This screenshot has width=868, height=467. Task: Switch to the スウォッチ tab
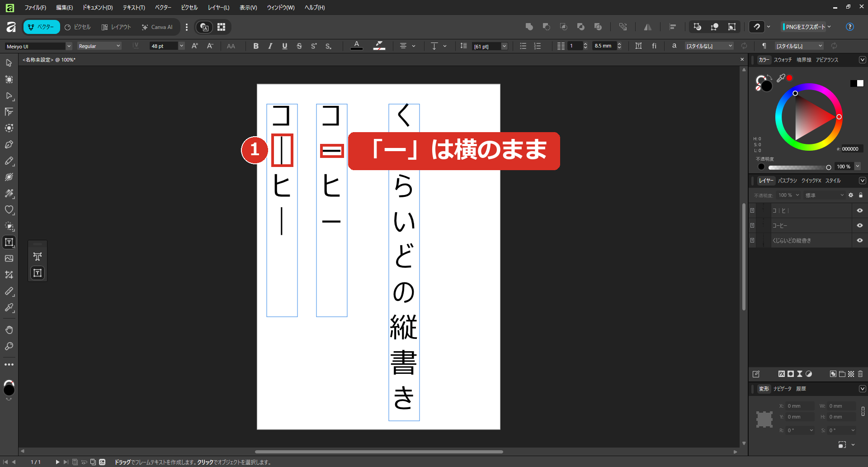point(783,60)
